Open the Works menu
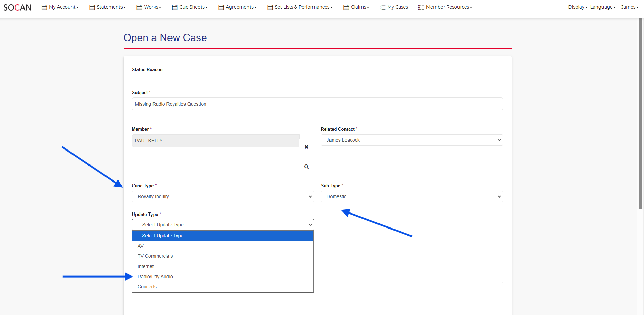 (x=149, y=7)
